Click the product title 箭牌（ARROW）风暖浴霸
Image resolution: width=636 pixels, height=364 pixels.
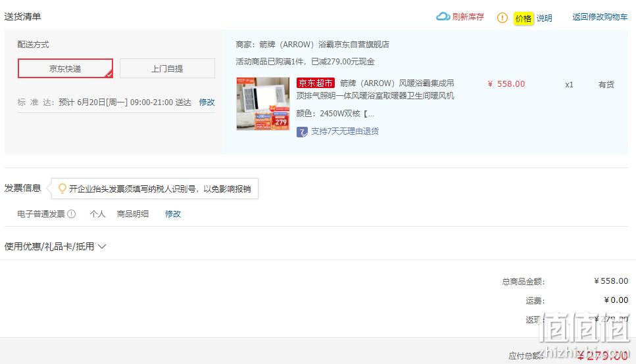pyautogui.click(x=375, y=89)
